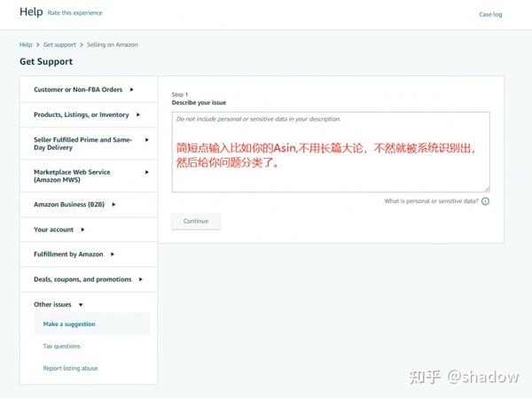
Task: Click Rate this experience link
Action: tap(74, 13)
